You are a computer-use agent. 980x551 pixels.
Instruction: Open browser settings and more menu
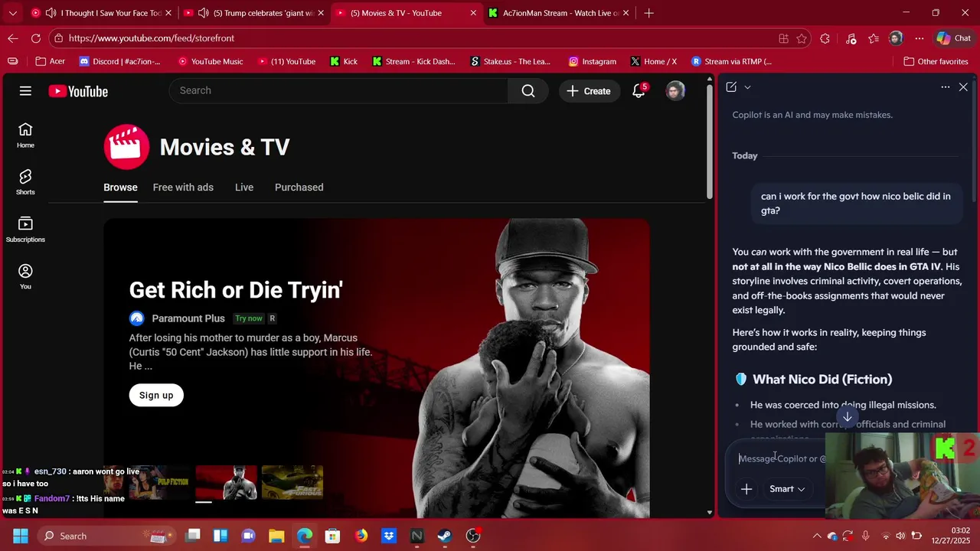(920, 38)
